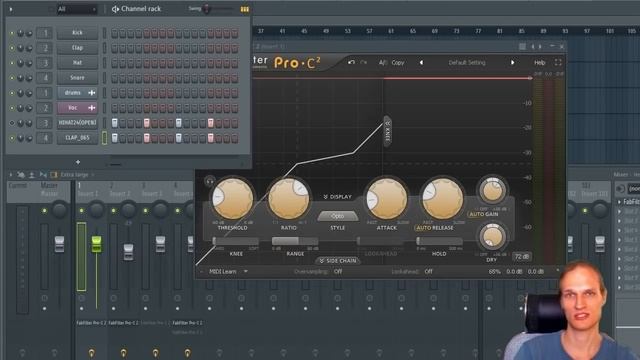Open the Opto style dropdown
Screen dimensions: 640x360
(338, 216)
